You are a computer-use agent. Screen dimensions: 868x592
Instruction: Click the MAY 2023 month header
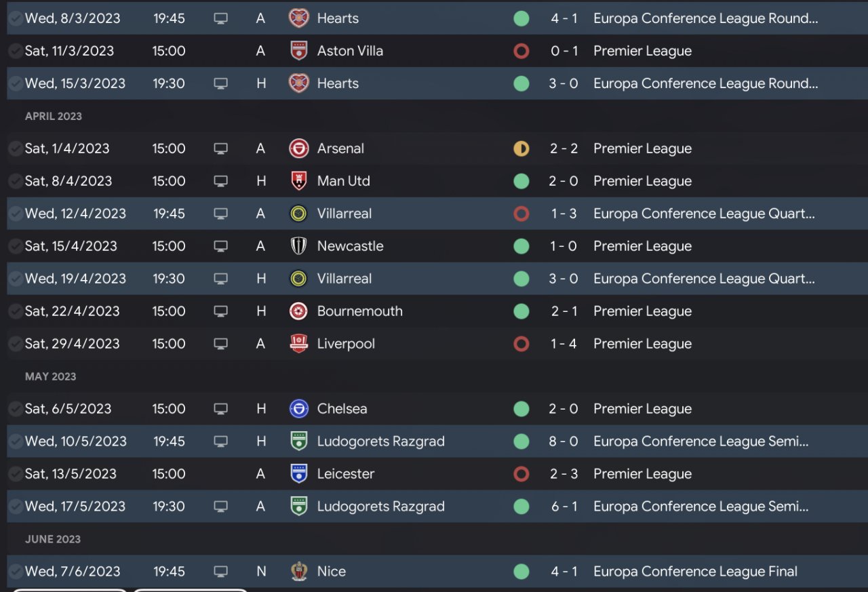51,376
